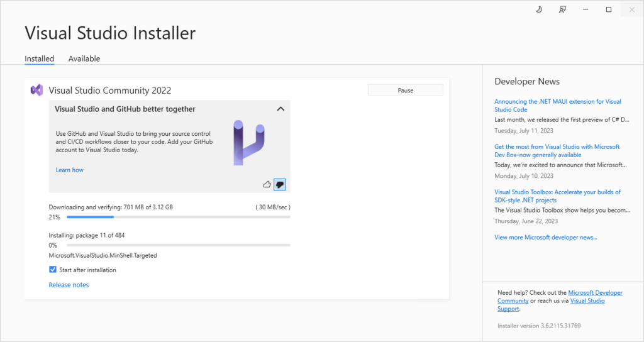644x342 pixels.
Task: Open Microsoft Dev Box news article
Action: click(557, 151)
